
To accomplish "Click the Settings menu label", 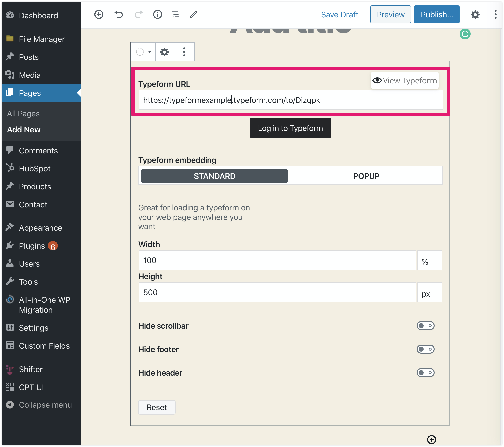I will tap(34, 328).
